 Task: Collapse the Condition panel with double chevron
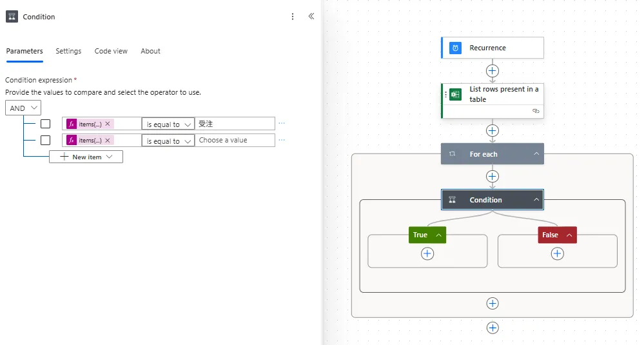[311, 17]
